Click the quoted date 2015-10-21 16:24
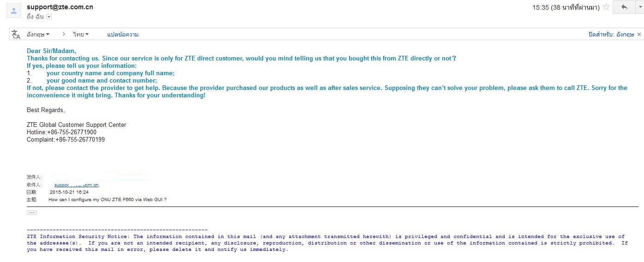Image resolution: width=644 pixels, height=262 pixels. (69, 192)
